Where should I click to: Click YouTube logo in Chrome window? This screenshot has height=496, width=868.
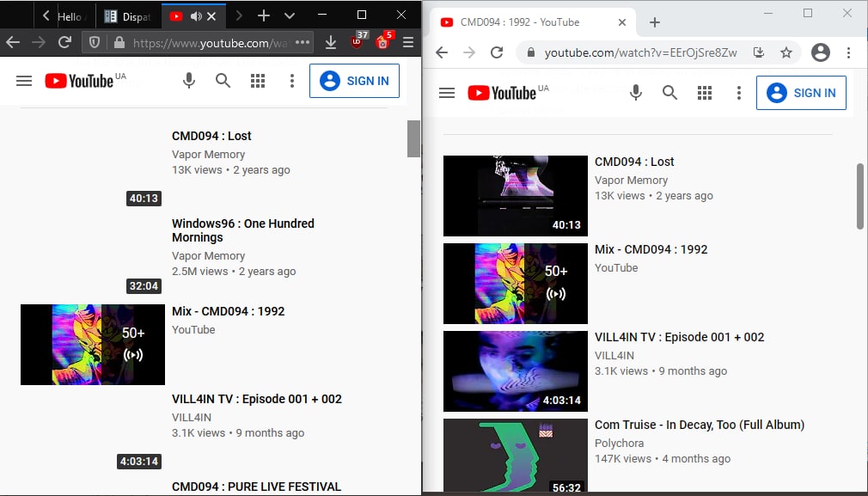click(x=502, y=93)
